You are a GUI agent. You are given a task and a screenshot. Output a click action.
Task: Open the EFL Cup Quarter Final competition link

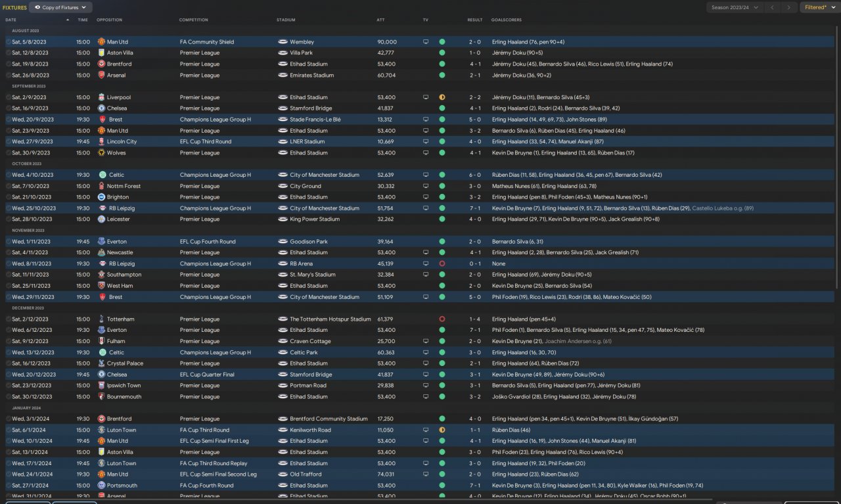pyautogui.click(x=207, y=375)
